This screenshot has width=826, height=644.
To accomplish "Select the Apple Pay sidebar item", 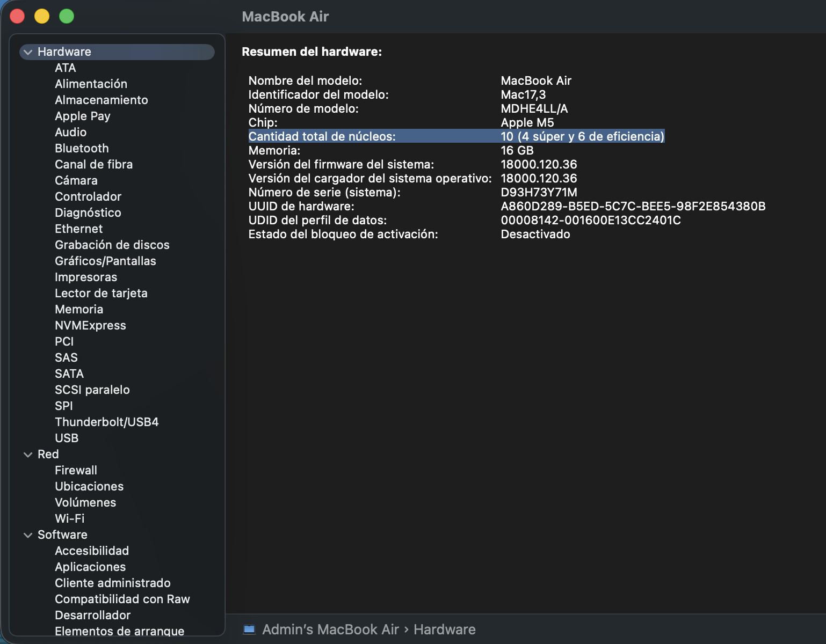I will pyautogui.click(x=83, y=116).
